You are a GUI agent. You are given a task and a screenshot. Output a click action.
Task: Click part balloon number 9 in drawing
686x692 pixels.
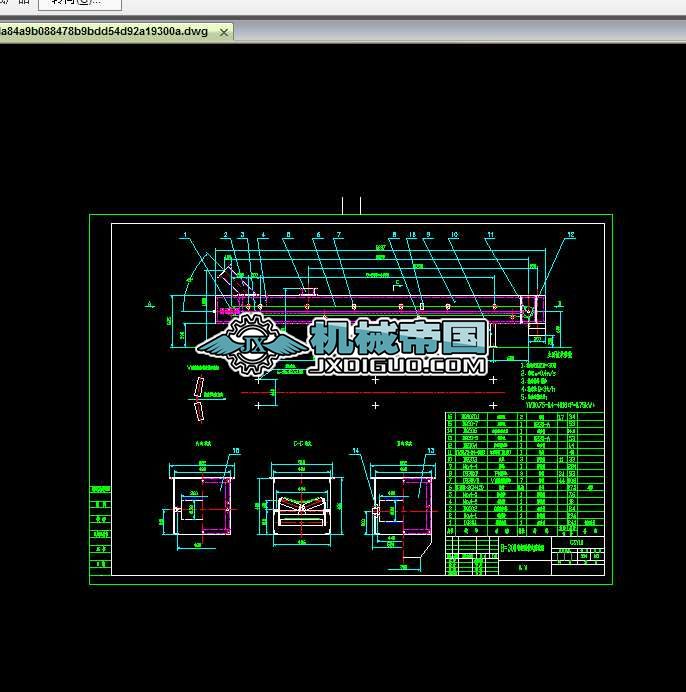(x=428, y=235)
